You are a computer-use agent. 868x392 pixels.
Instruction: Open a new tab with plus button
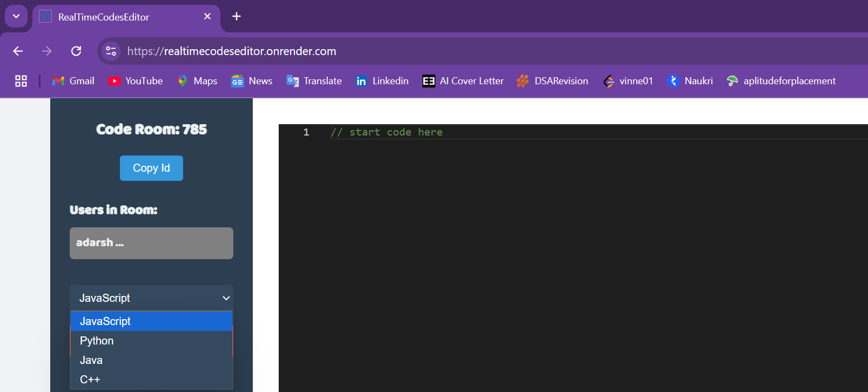237,16
